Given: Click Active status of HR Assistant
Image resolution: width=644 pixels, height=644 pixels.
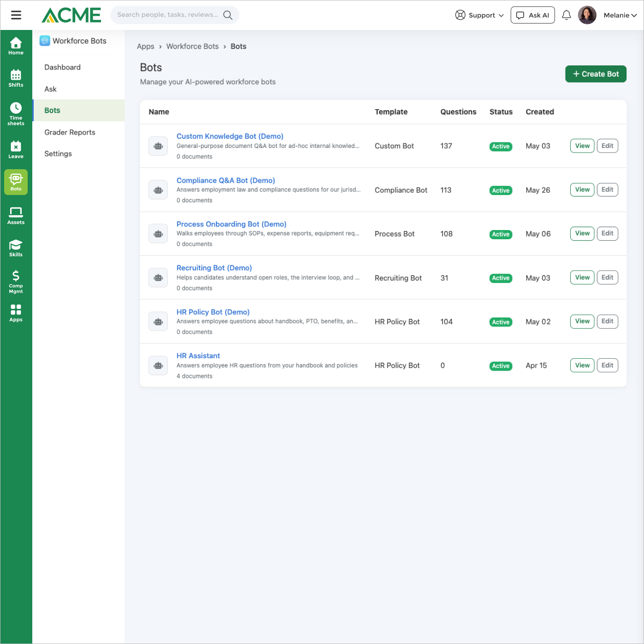Looking at the screenshot, I should pyautogui.click(x=501, y=366).
